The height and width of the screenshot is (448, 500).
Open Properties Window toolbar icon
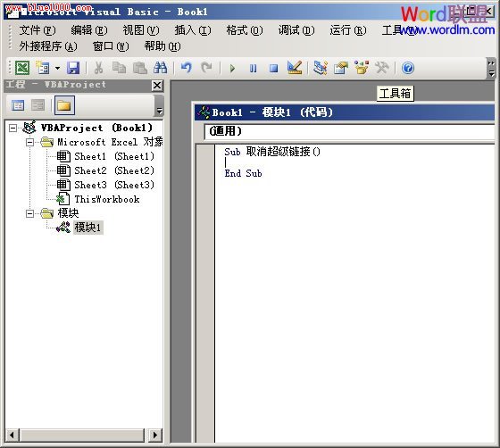341,68
